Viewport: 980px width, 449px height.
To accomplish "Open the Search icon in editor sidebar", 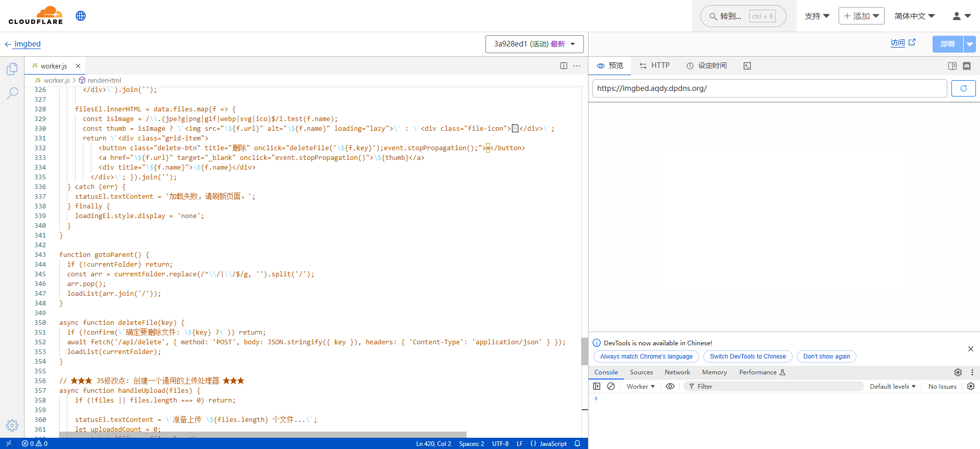I will coord(12,93).
